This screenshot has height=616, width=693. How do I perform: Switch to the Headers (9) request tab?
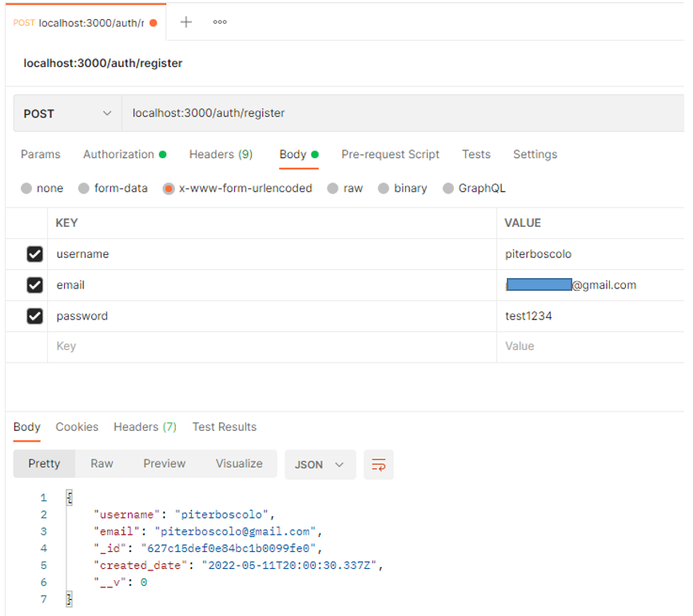[x=221, y=154]
